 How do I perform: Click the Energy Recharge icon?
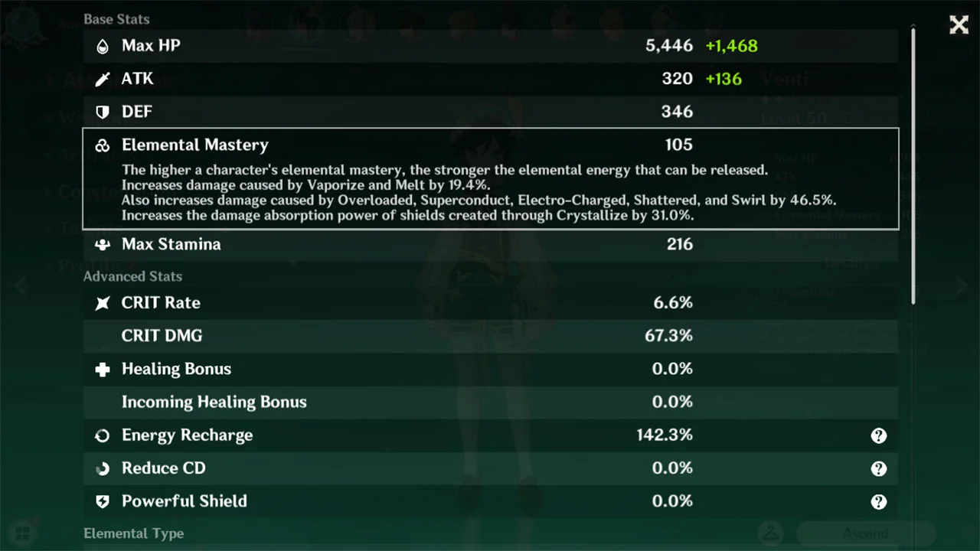(x=102, y=435)
